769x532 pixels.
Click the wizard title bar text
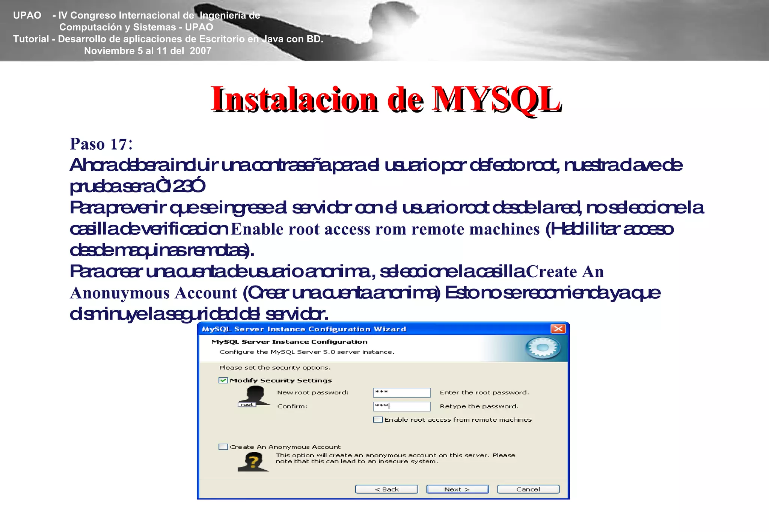(304, 329)
